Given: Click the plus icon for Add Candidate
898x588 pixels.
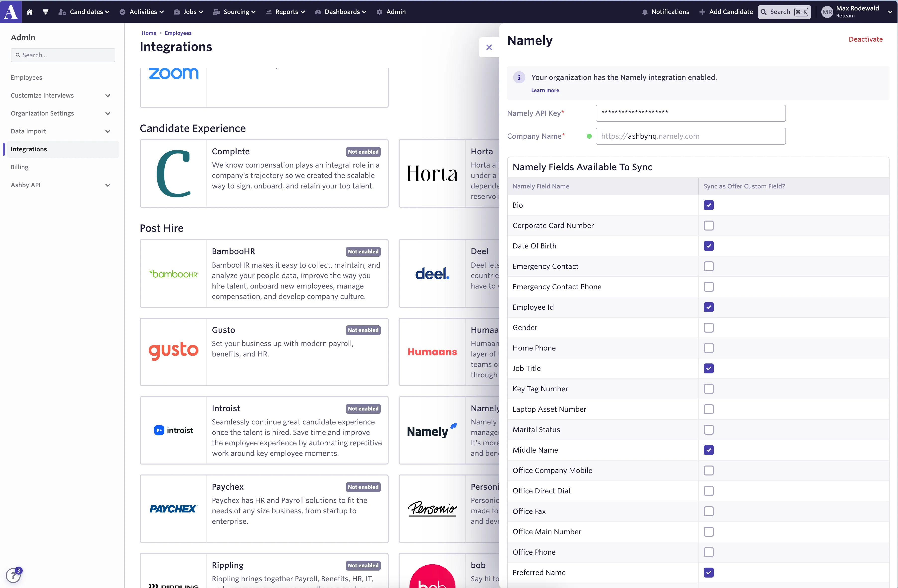Looking at the screenshot, I should click(x=702, y=12).
